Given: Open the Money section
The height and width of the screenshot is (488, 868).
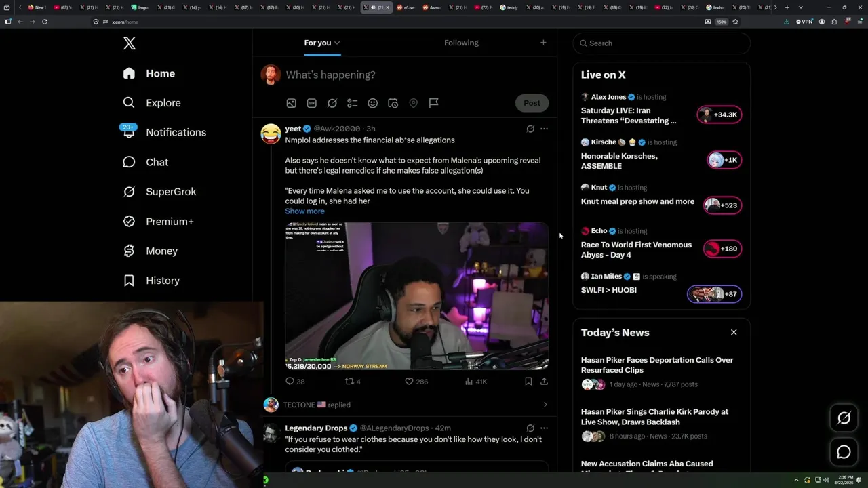Looking at the screenshot, I should [150, 251].
